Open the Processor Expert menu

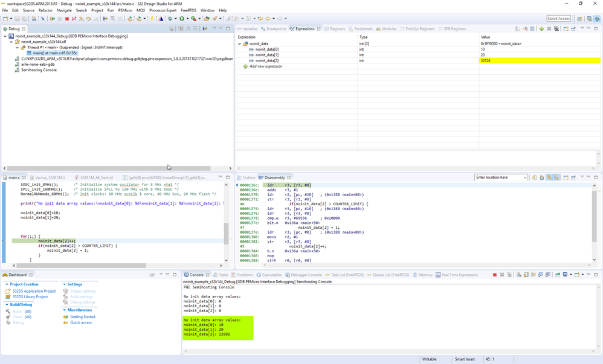pyautogui.click(x=163, y=10)
